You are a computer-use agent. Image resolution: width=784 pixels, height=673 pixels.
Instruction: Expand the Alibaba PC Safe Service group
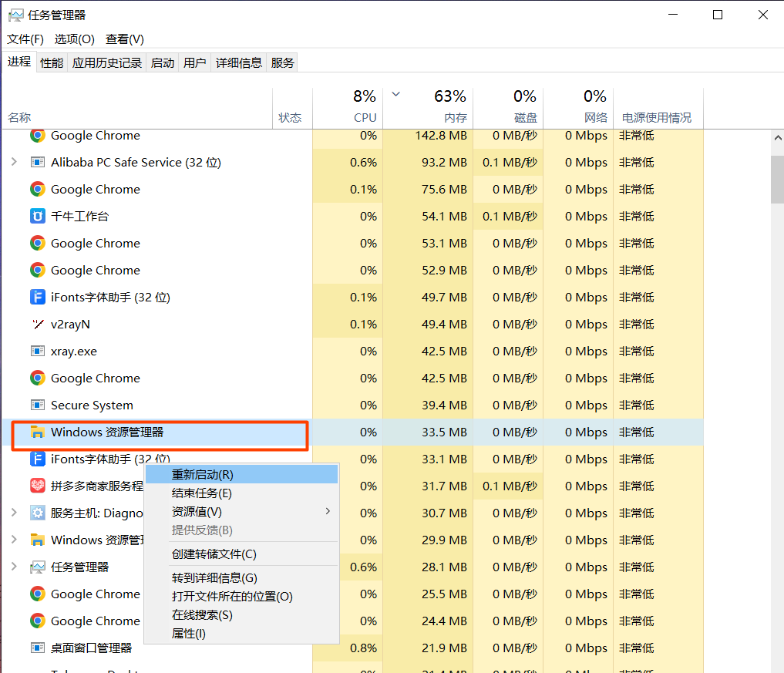click(14, 162)
